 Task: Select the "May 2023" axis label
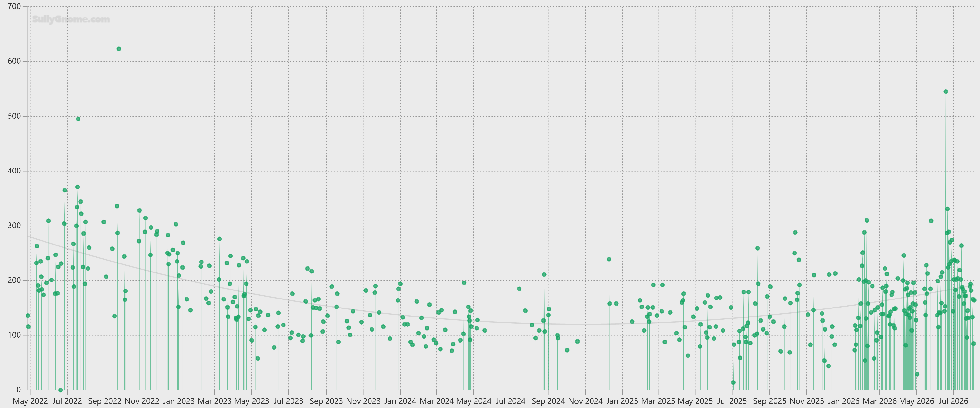coord(251,401)
